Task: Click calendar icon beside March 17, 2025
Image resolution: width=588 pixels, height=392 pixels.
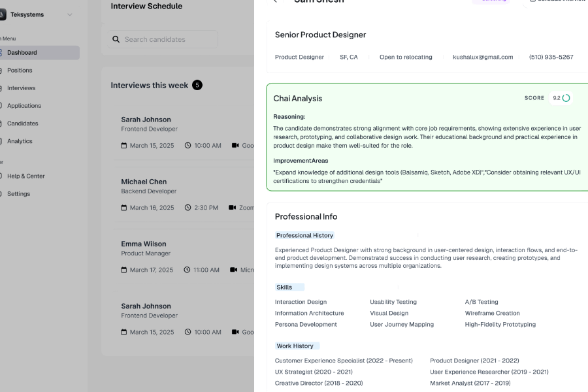Action: tap(124, 270)
